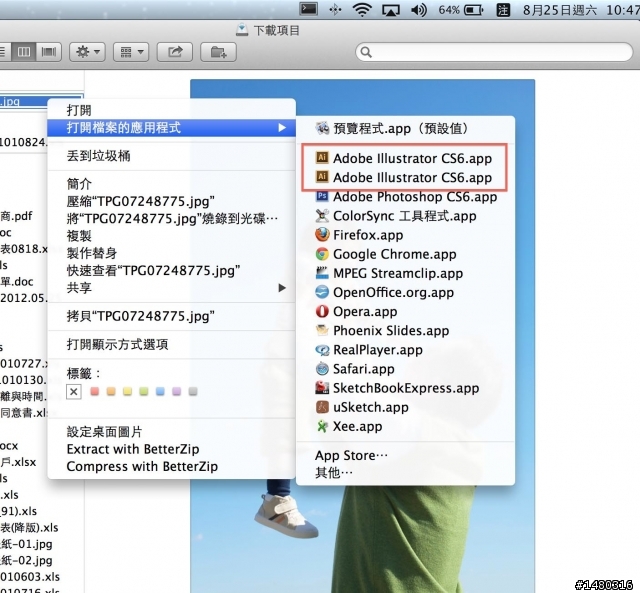Apply the purple label color
Image resolution: width=640 pixels, height=593 pixels.
pyautogui.click(x=176, y=392)
